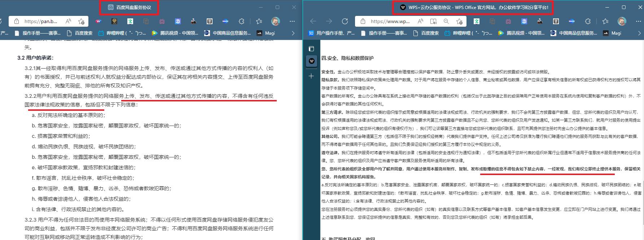Click bold term 其他公司 in WPS page

pyautogui.click(x=330, y=136)
